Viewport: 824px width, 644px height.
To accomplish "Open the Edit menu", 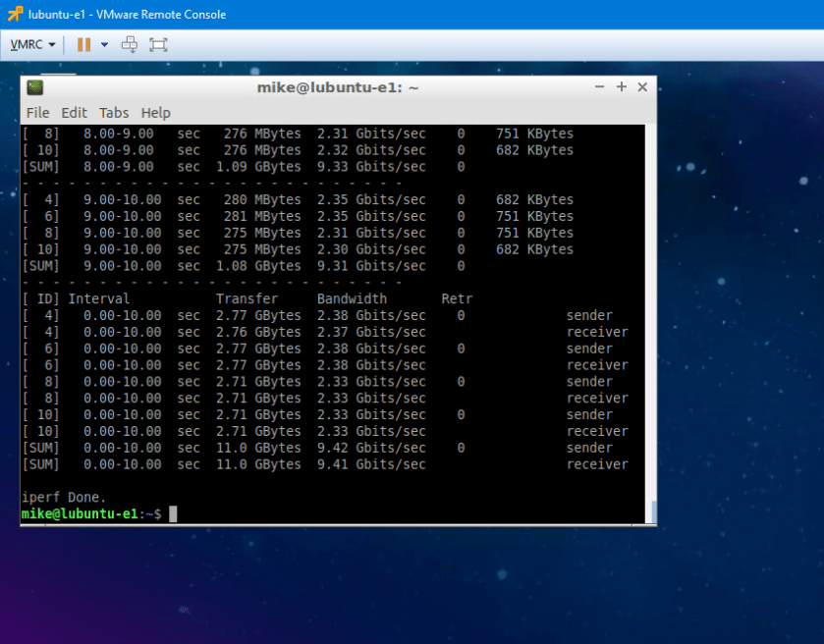I will 74,113.
